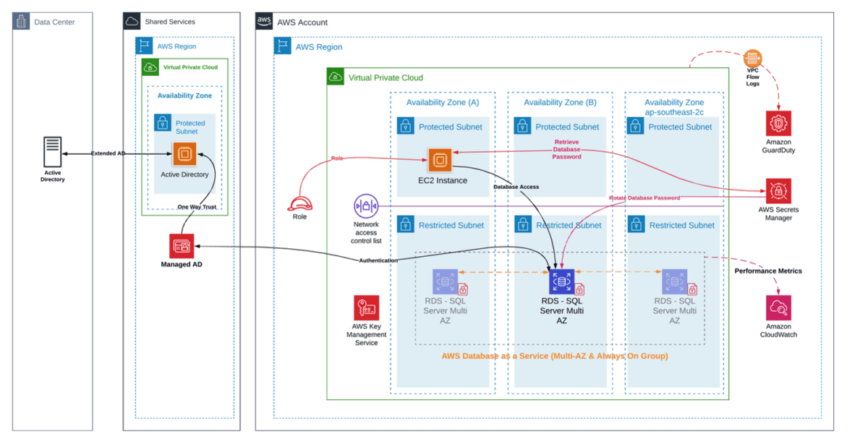Click the Amazon GuardDuty icon
868x445 pixels.
pos(778,123)
